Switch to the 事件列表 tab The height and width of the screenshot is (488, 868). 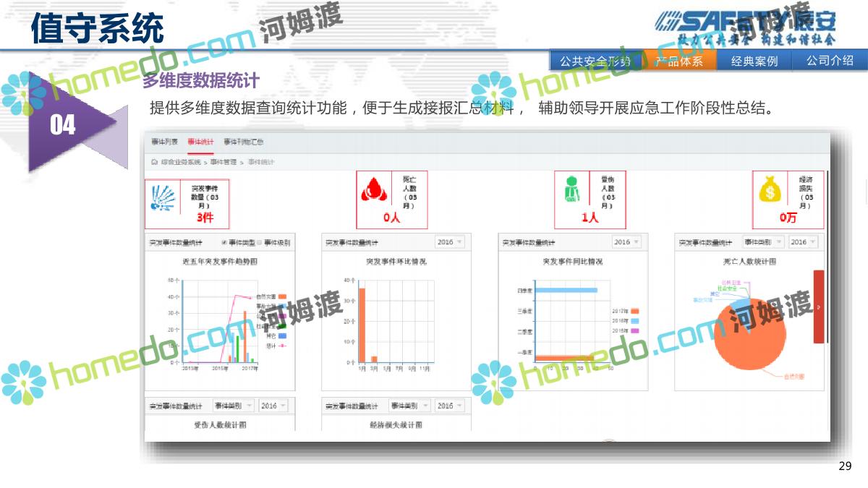(164, 142)
